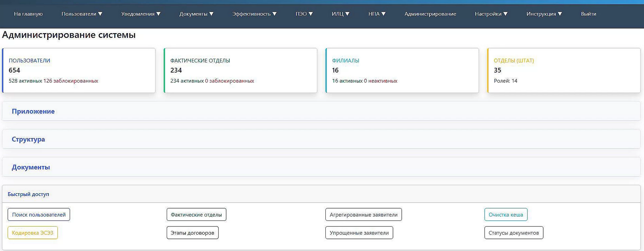This screenshot has height=251, width=644.
Task: Click the 'Ролей: 14' text
Action: 505,81
